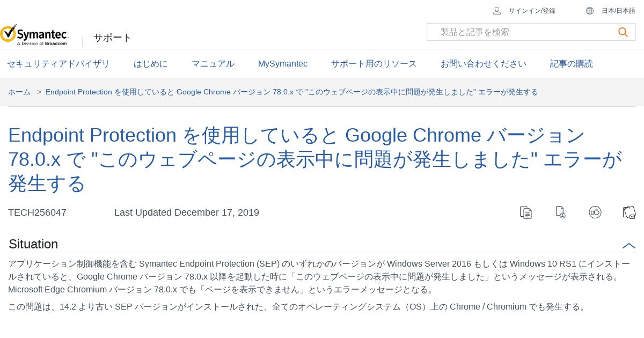
Task: Click the 記事の購読 navigation item
Action: tap(571, 64)
